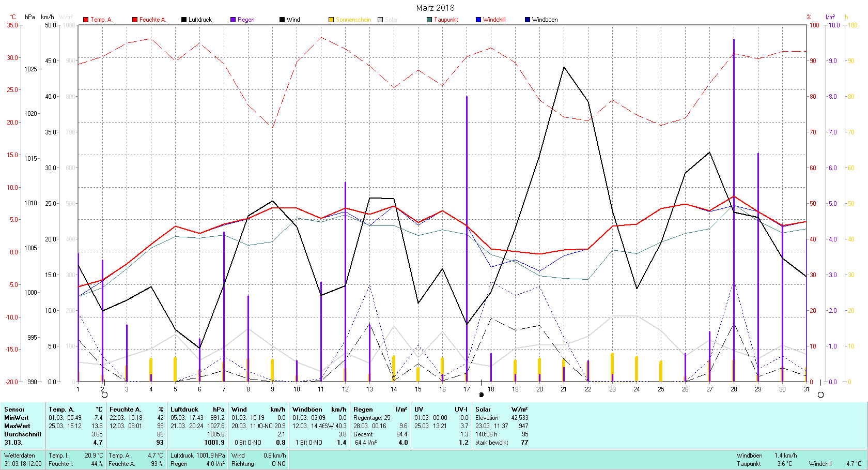Select the black Luftdruck legend marker
Screen dimensions: 868x470
click(183, 20)
